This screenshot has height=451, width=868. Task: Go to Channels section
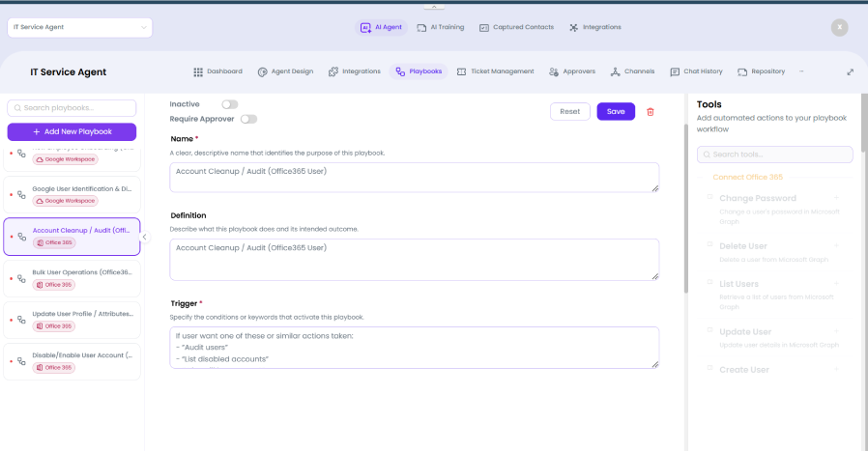coord(632,71)
